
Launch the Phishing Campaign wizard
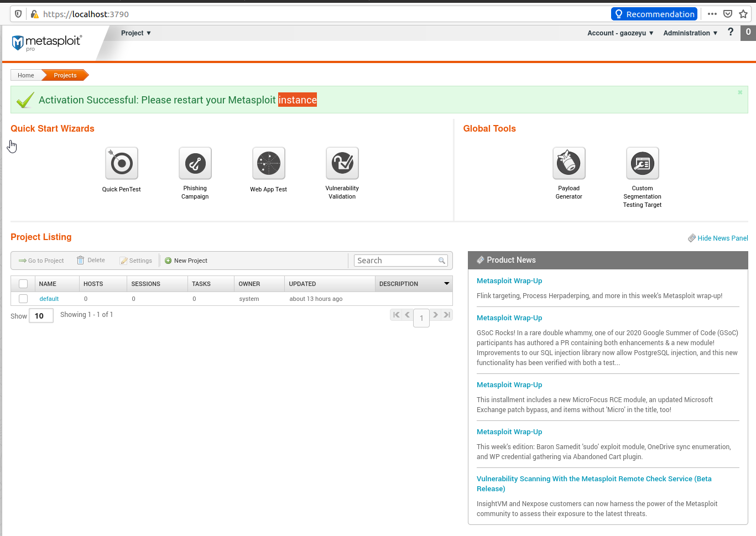tap(195, 163)
